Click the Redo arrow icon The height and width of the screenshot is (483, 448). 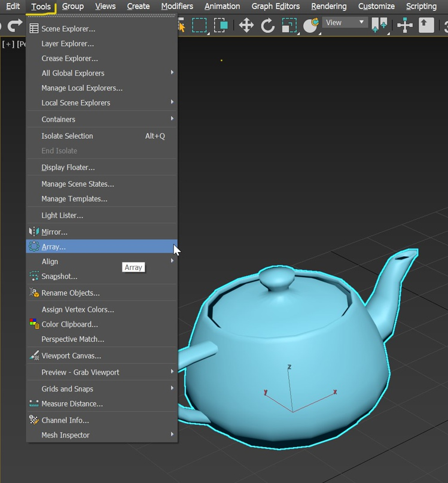15,25
